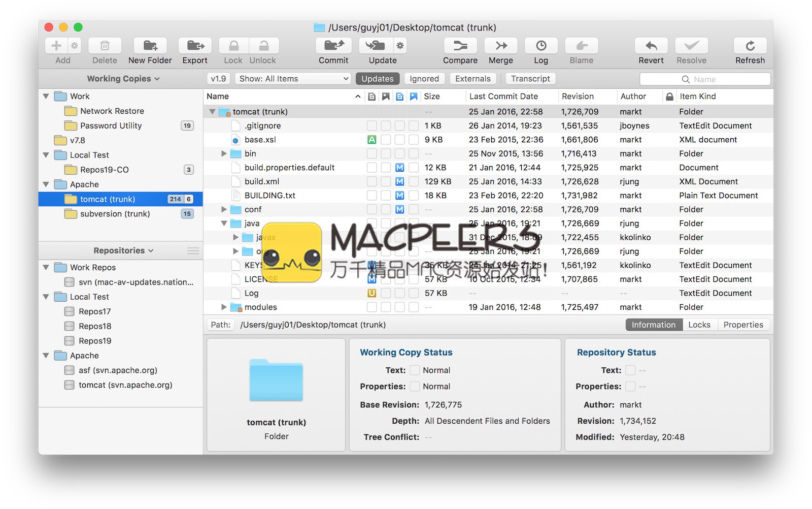812x509 pixels.
Task: Click the Transcript button
Action: pyautogui.click(x=530, y=79)
